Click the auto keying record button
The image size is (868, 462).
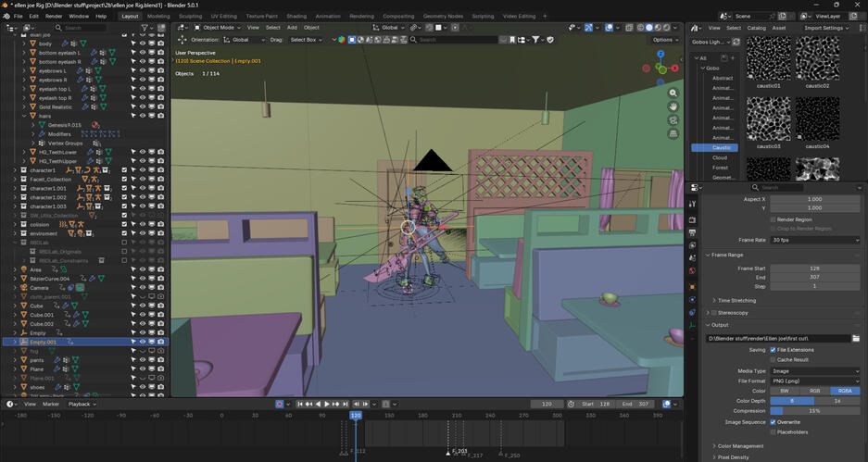(x=279, y=404)
